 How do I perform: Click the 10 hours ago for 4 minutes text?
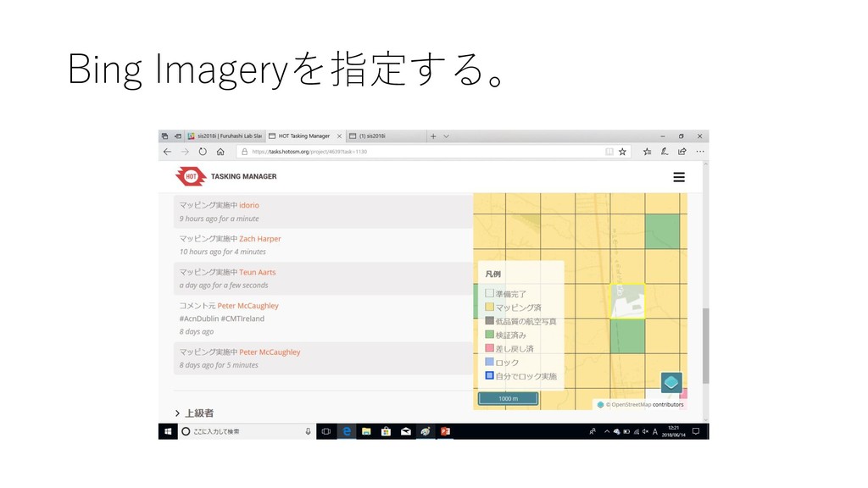(223, 252)
